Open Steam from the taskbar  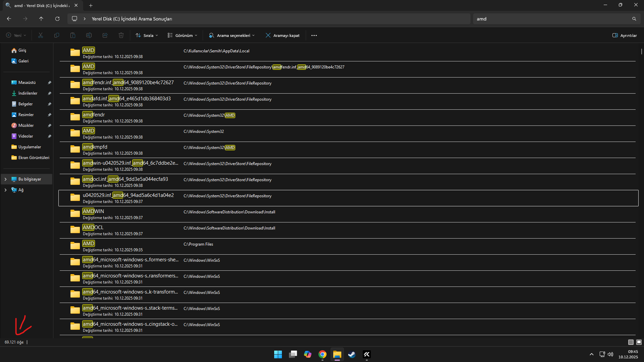[352, 354]
